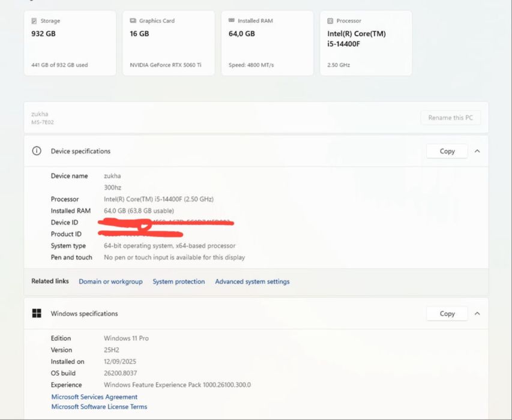Click the Windows logo icon

[37, 313]
